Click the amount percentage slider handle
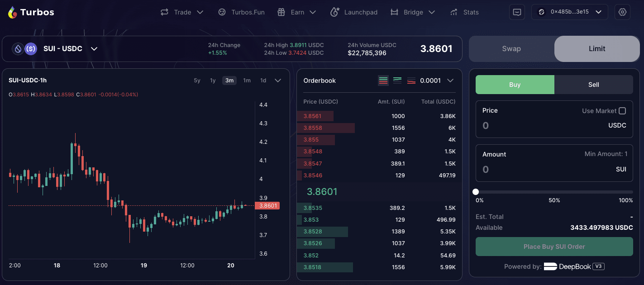644x285 pixels. coord(476,192)
